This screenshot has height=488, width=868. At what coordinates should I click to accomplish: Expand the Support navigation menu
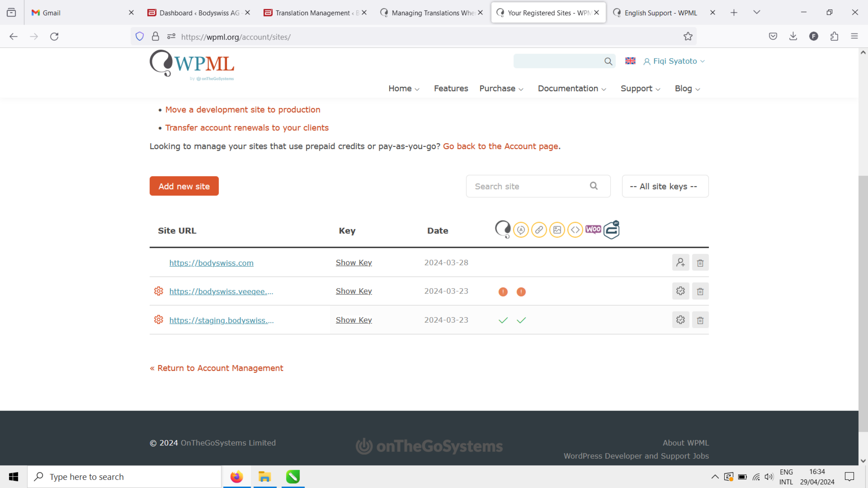[640, 88]
